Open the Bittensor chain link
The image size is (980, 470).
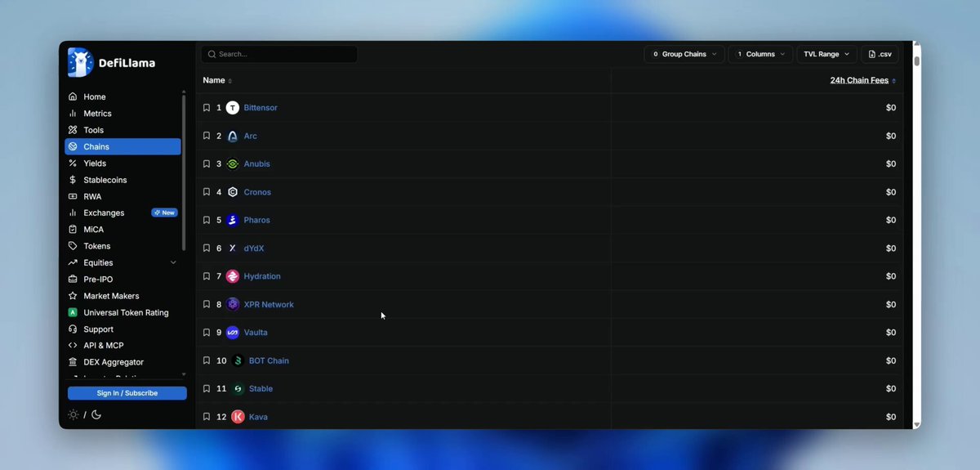point(261,108)
